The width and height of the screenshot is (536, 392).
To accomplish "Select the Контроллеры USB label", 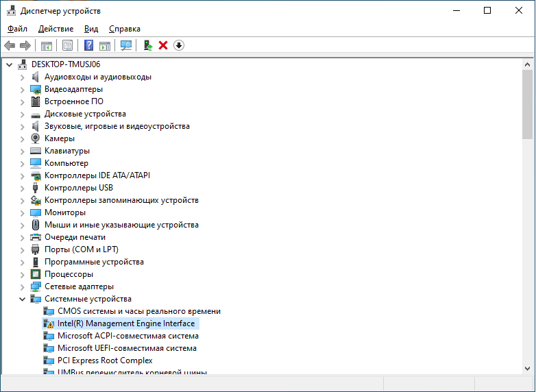I will 79,188.
